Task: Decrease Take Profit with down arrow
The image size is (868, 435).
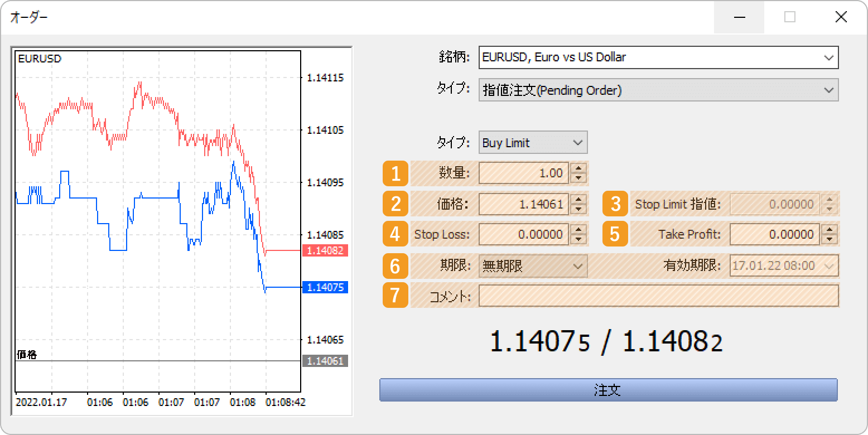Action: (830, 239)
